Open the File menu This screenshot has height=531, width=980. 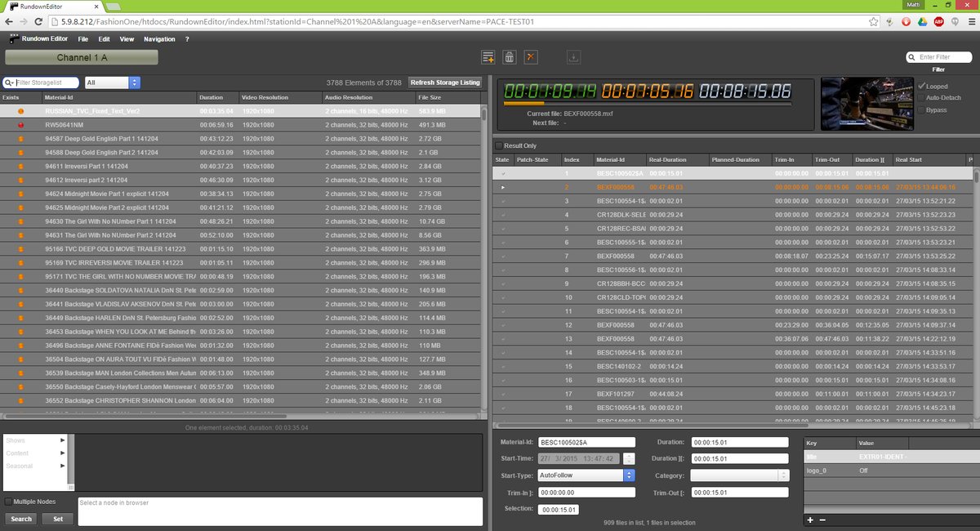click(83, 39)
